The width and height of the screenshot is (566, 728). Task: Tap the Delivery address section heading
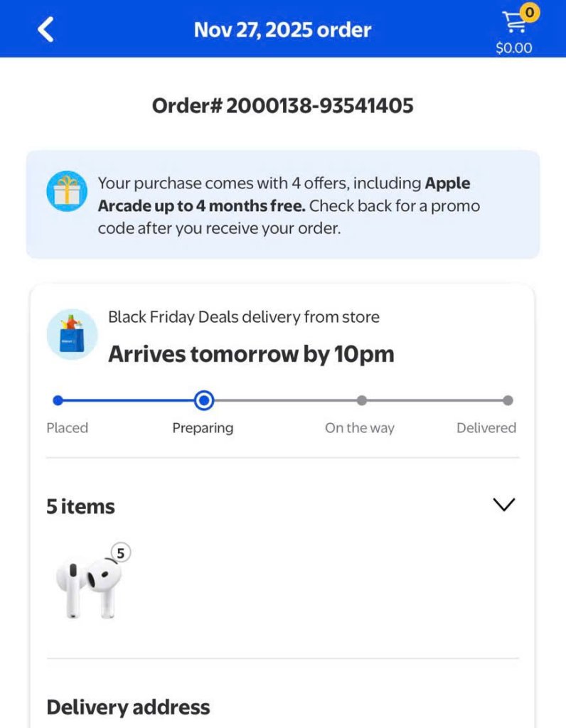point(128,707)
